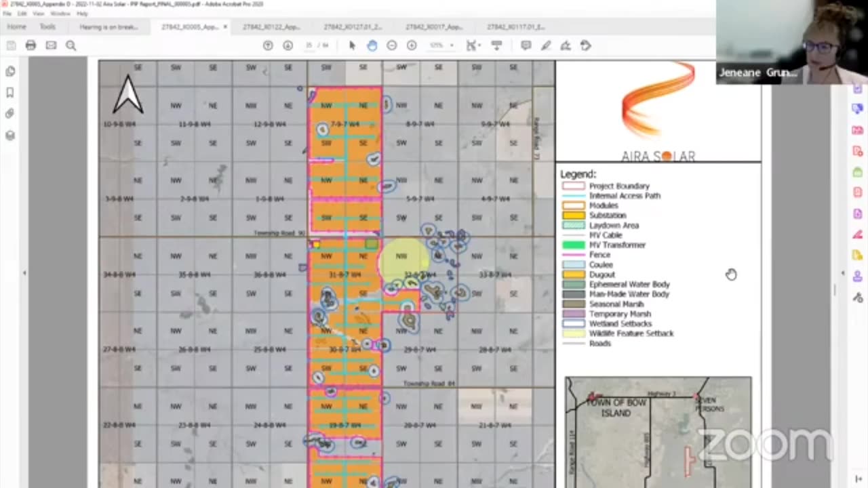Switch to the 27842_X0122_App tab
This screenshot has height=488, width=868.
(x=271, y=27)
